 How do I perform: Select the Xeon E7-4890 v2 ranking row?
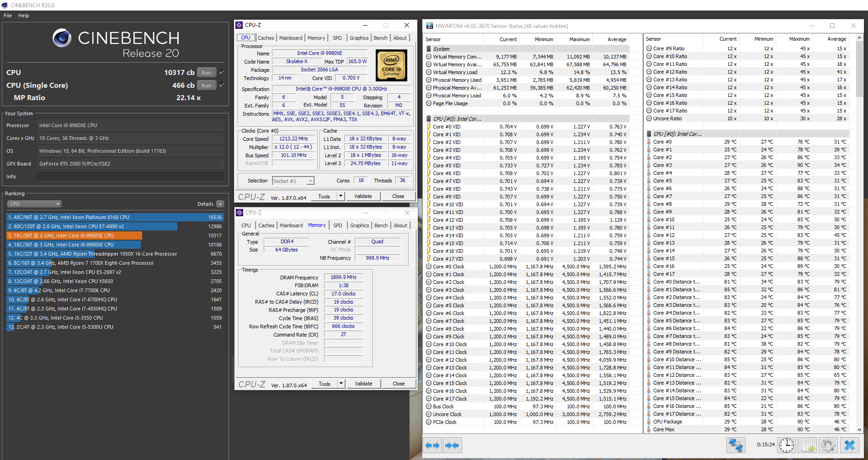pos(115,226)
